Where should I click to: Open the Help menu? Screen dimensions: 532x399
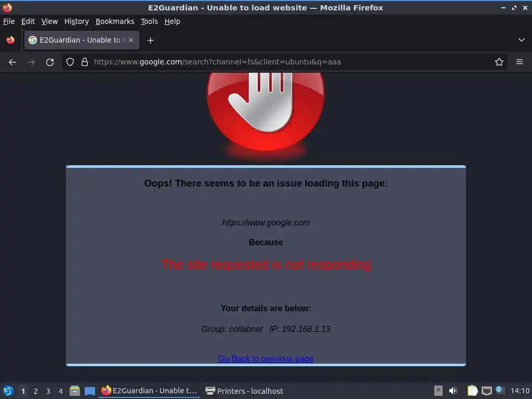click(x=172, y=21)
